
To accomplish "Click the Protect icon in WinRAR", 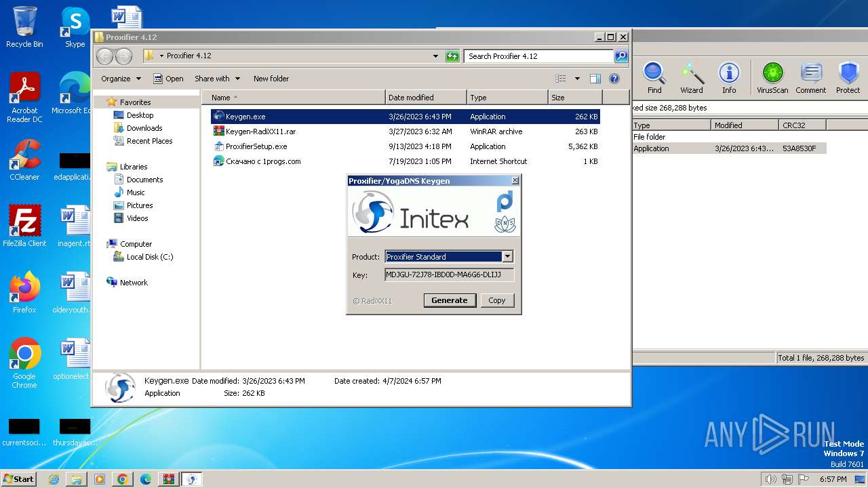I will [848, 78].
